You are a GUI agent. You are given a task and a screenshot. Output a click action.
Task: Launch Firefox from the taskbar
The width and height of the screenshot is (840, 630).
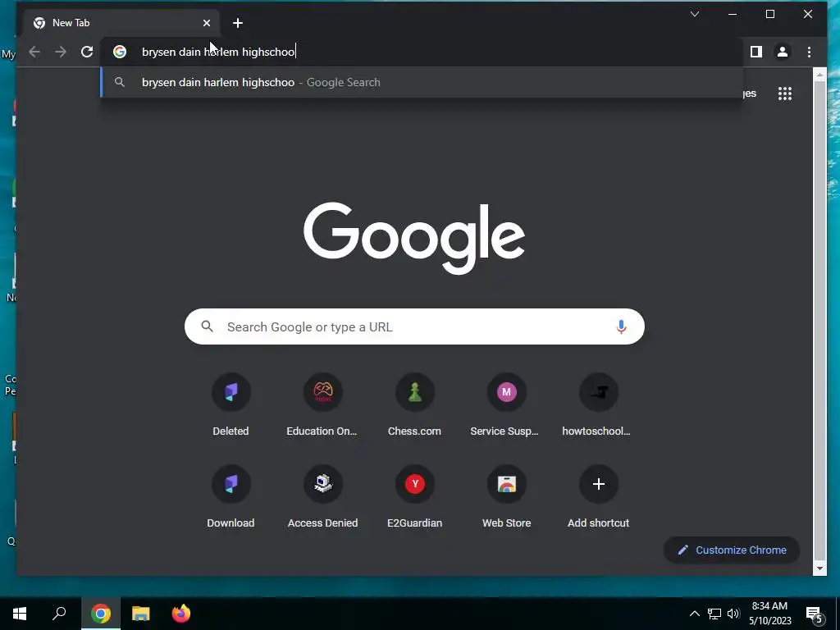point(181,614)
